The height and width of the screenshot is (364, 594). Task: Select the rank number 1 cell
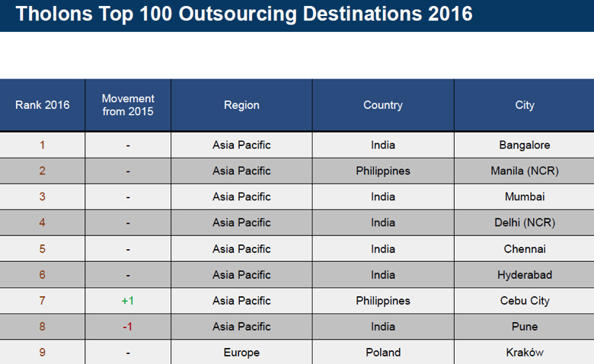coord(42,145)
